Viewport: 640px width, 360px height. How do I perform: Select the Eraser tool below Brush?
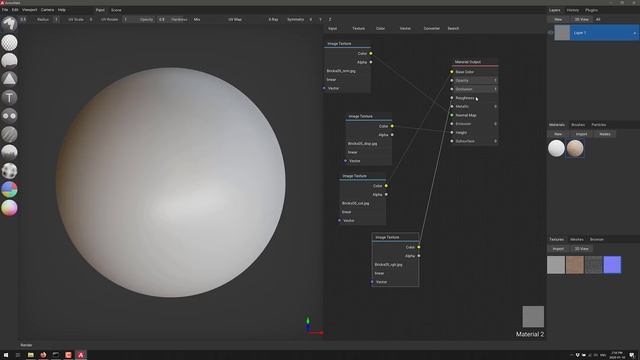tap(9, 42)
